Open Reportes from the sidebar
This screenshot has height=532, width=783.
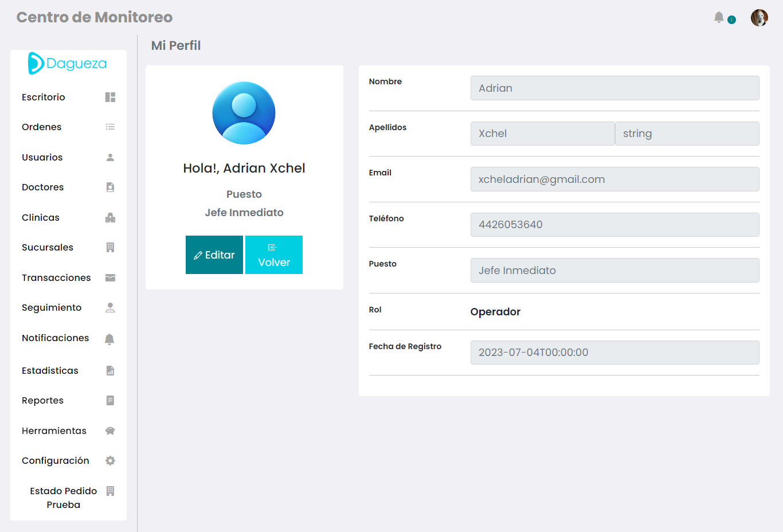click(x=42, y=401)
